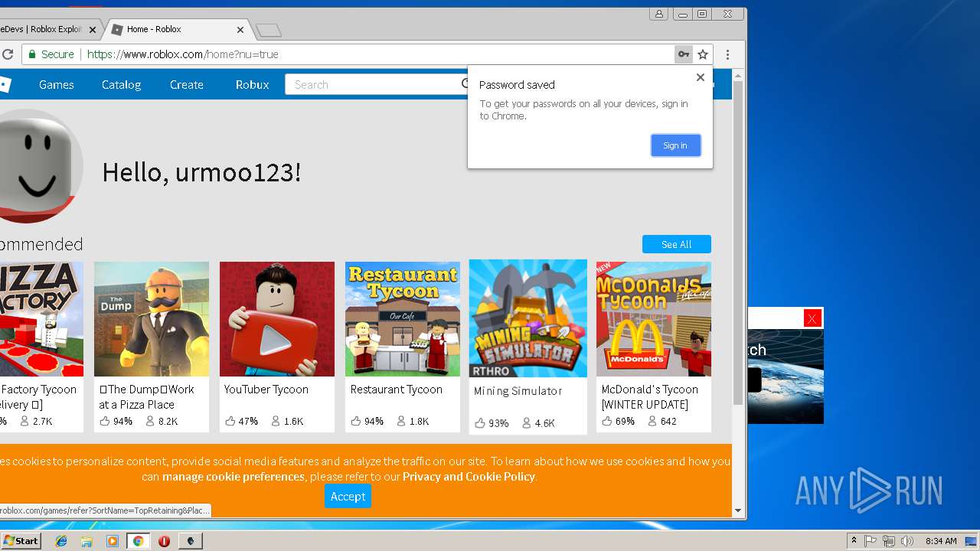Click the scrollbar up arrow
The height and width of the screenshot is (551, 980).
click(738, 75)
